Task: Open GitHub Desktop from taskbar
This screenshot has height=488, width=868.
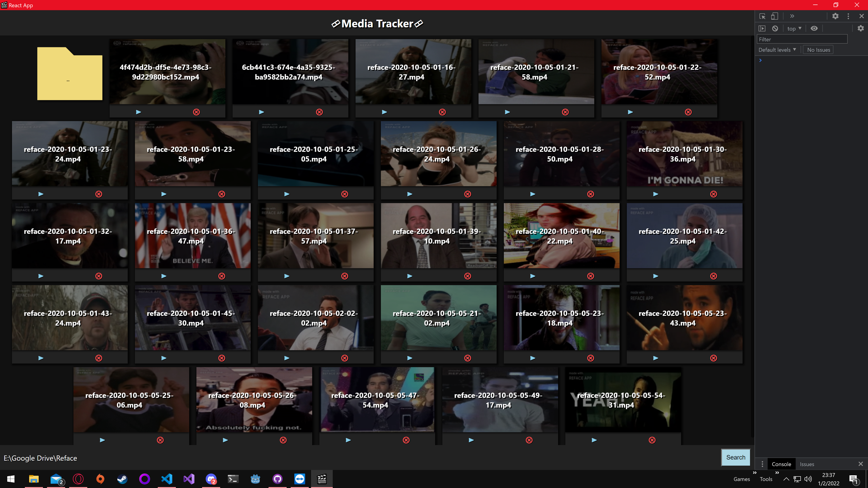Action: point(277,479)
